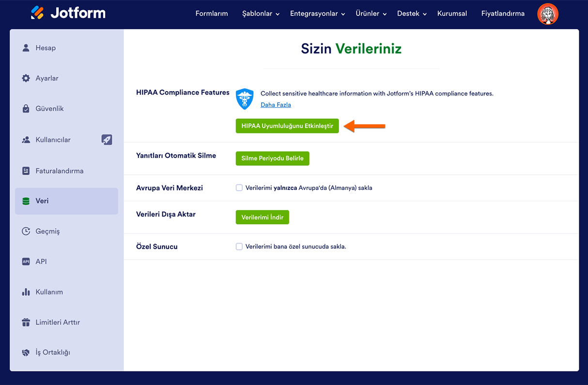Open the API sidebar section

[x=66, y=261]
